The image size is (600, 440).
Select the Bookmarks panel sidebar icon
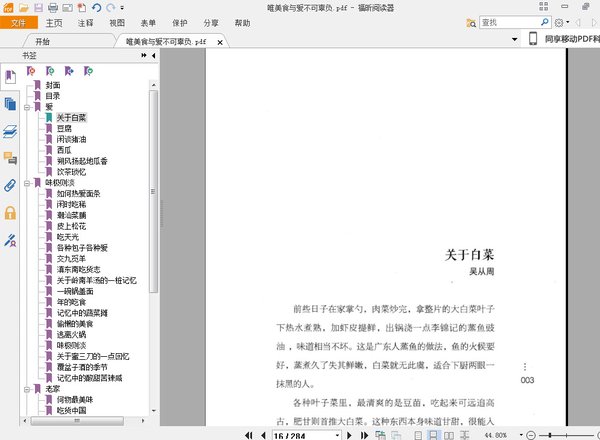[10, 77]
